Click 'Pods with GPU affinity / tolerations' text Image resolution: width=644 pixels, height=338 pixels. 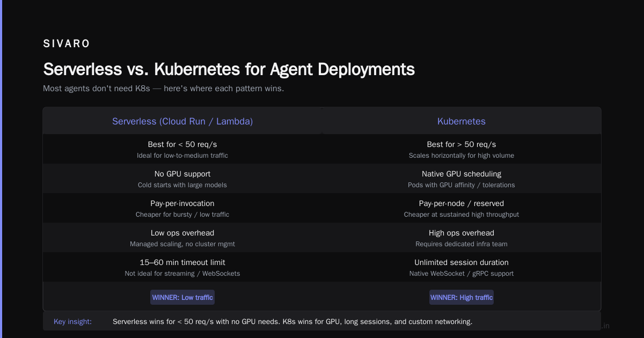[x=462, y=185]
